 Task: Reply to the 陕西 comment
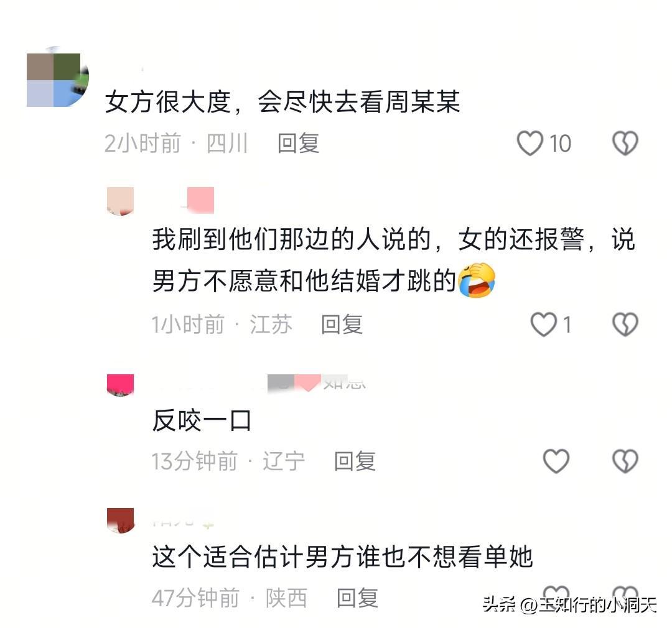coord(357,598)
